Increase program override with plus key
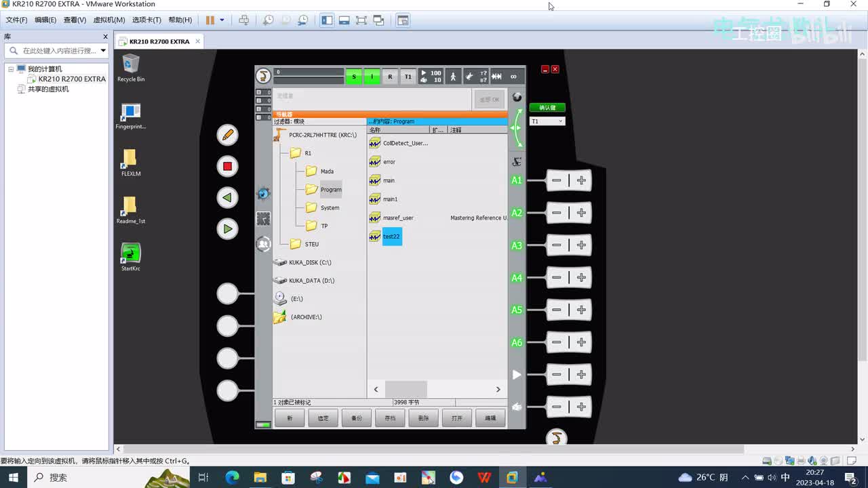This screenshot has width=868, height=488. coord(581,374)
